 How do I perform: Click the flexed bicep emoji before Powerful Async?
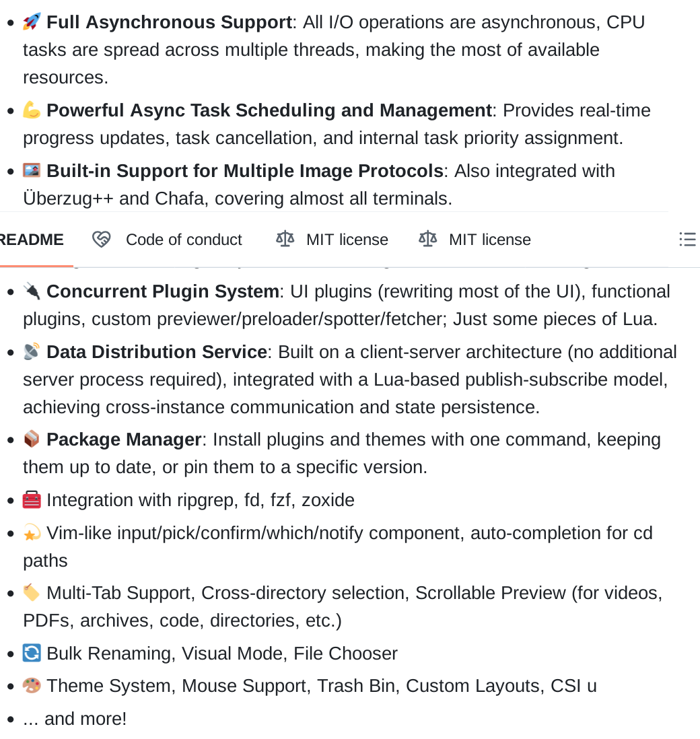coord(32,110)
